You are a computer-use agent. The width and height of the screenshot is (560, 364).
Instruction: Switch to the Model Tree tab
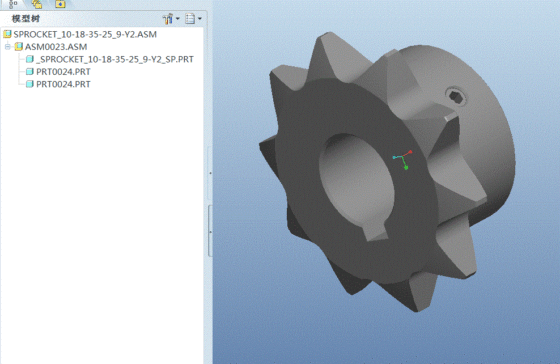pos(13,4)
